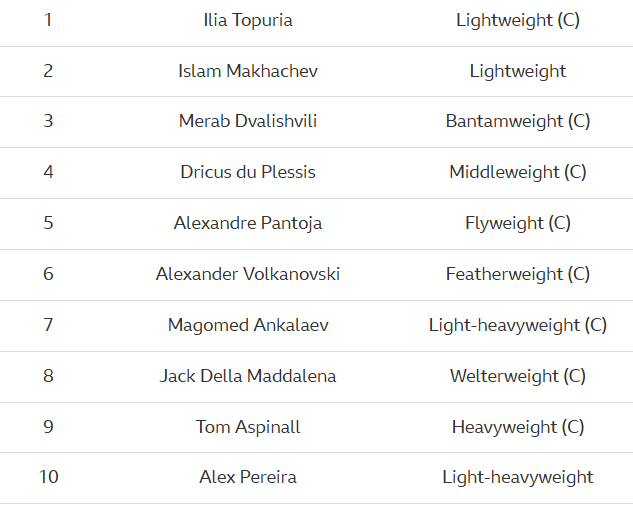The width and height of the screenshot is (633, 505).
Task: Select the Heavyweight (C) division cell
Action: [518, 427]
